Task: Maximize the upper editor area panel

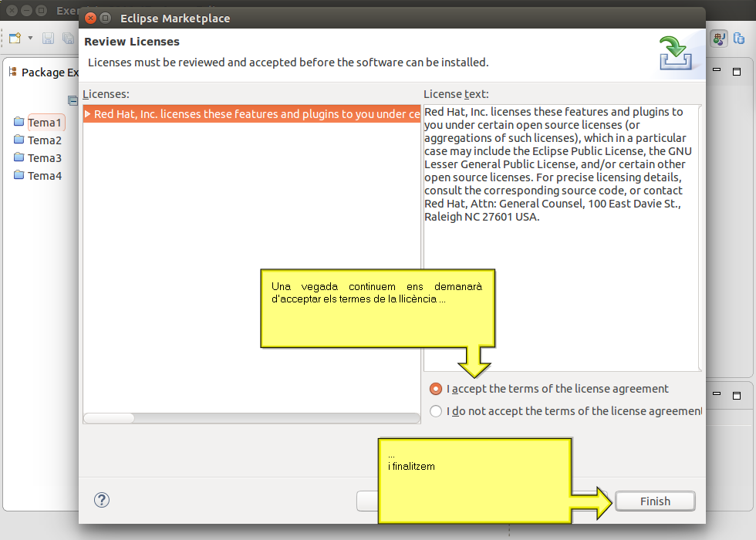Action: [737, 71]
